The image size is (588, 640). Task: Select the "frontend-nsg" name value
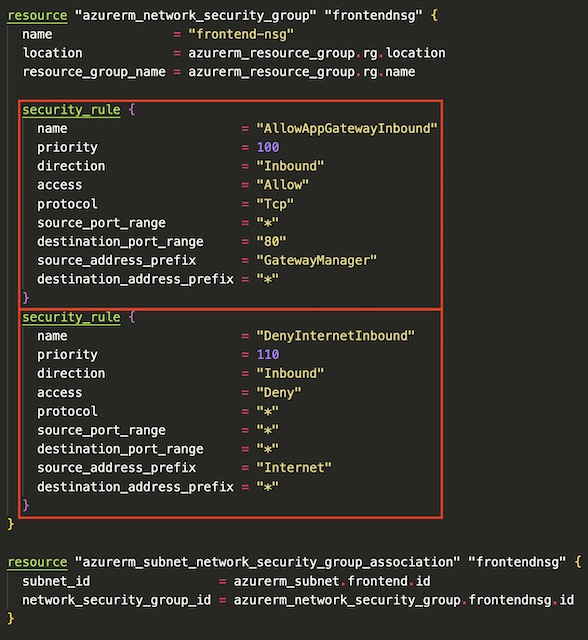(241, 34)
